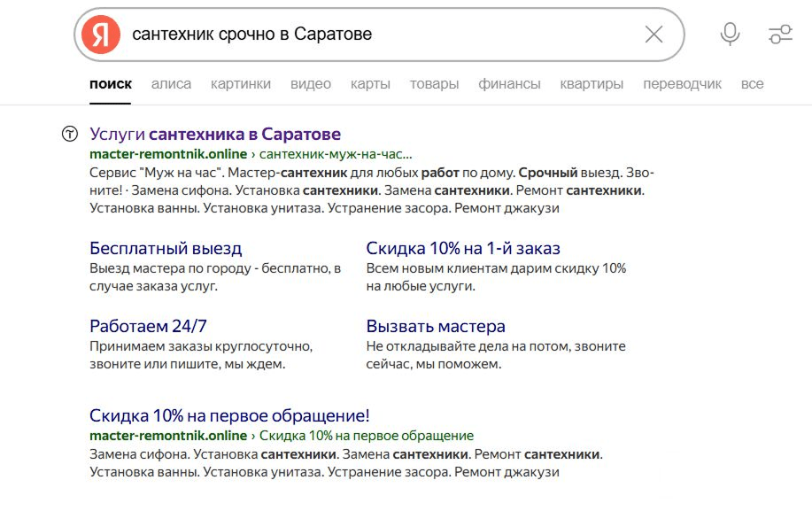
Task: Open result Скидка 10% на первое обращение!
Action: tap(229, 415)
